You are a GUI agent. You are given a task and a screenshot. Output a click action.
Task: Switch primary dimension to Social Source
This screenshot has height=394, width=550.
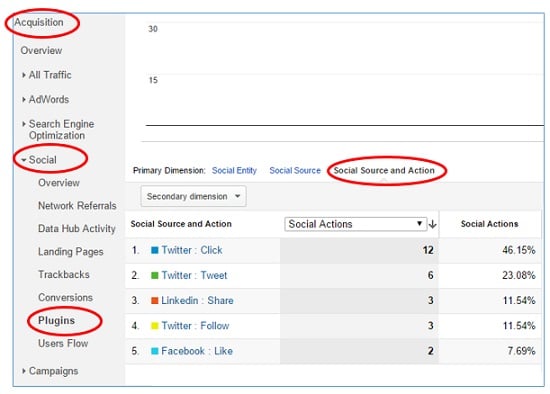coord(295,171)
